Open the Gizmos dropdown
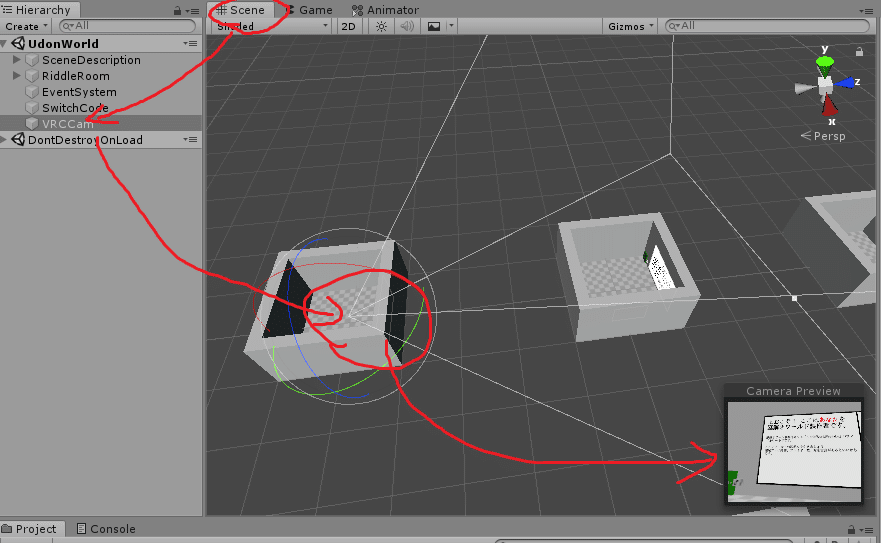 [630, 26]
